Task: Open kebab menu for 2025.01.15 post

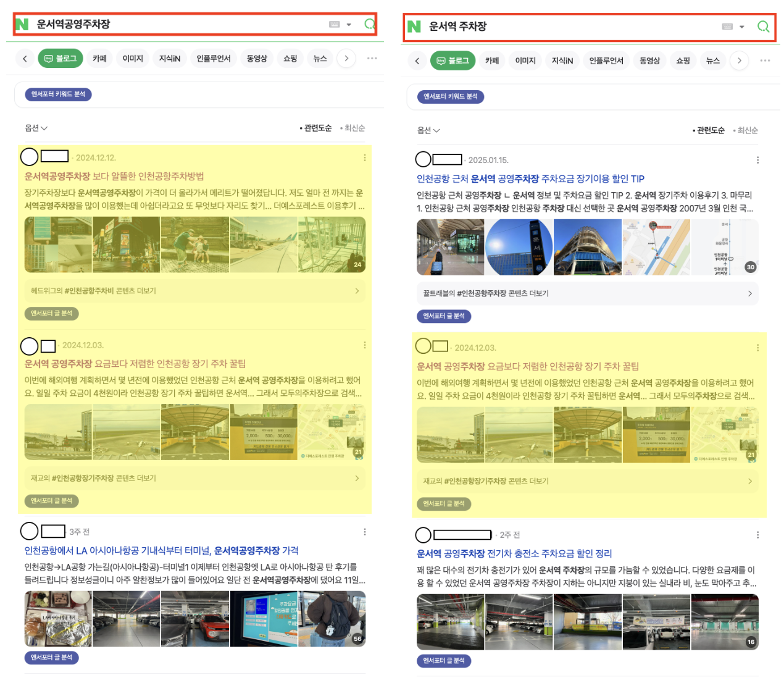Action: (757, 161)
